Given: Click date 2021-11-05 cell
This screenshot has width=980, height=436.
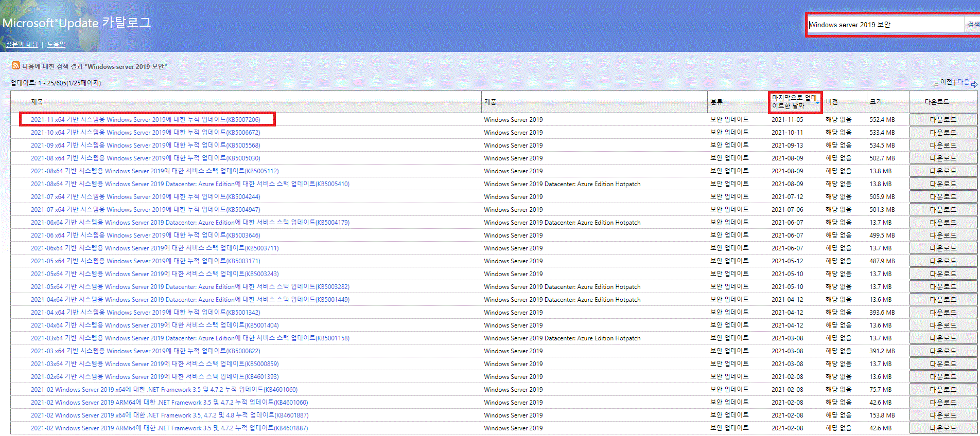Looking at the screenshot, I should (x=787, y=119).
